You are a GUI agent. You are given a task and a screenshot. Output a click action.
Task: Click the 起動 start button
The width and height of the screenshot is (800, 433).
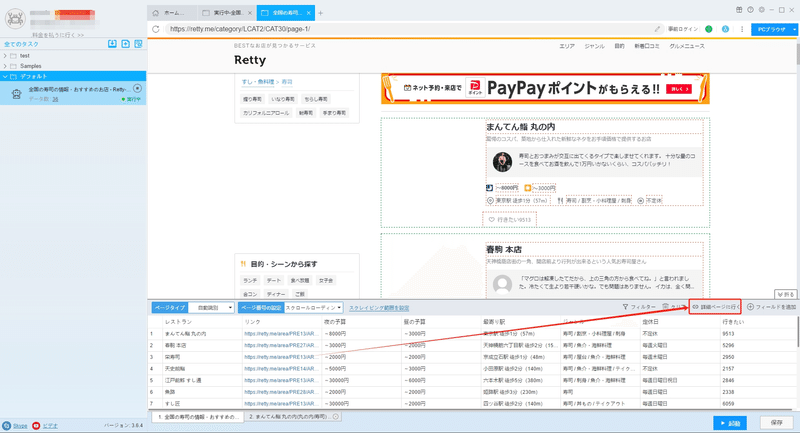tap(730, 423)
